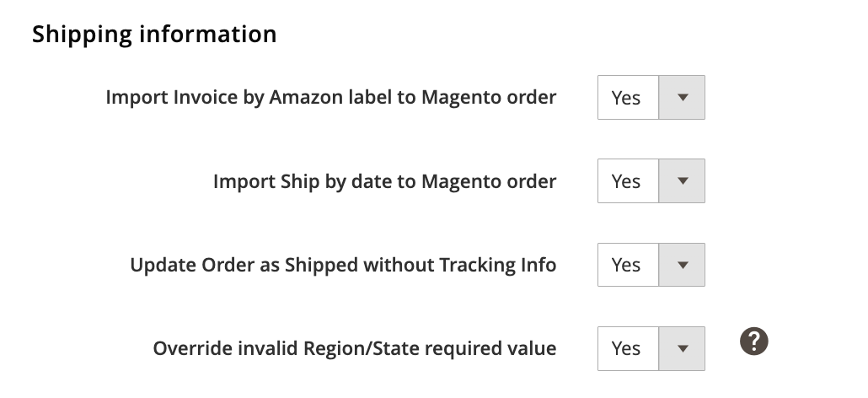Open the Update Order as Shipped select box

(x=651, y=265)
